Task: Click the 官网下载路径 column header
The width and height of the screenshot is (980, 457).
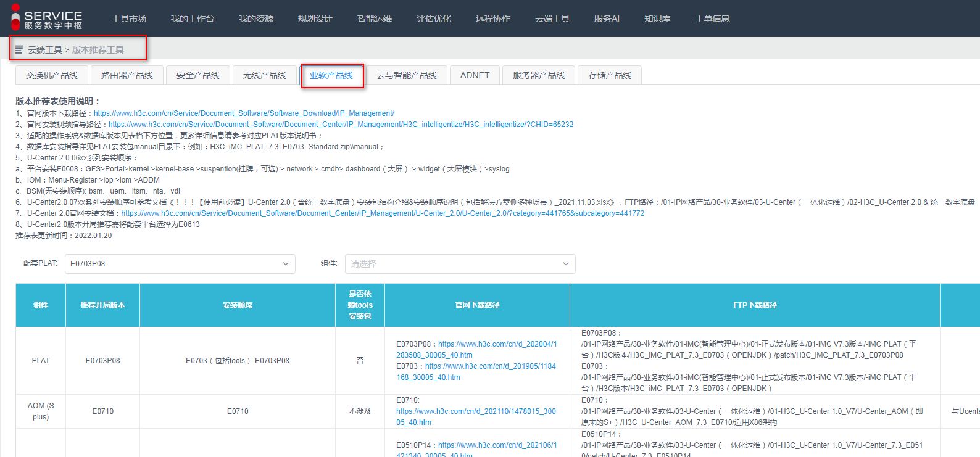Action: 477,305
